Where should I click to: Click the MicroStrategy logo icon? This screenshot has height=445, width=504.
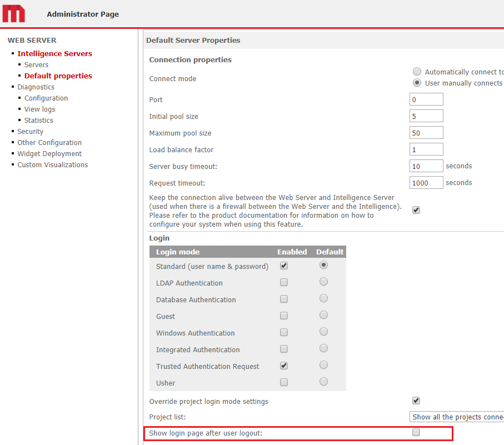pyautogui.click(x=13, y=13)
